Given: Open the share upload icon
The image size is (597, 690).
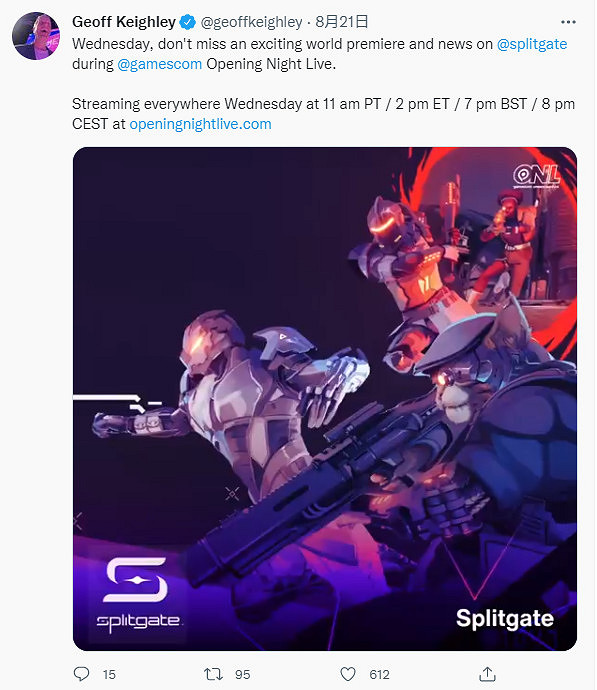Looking at the screenshot, I should (x=487, y=674).
